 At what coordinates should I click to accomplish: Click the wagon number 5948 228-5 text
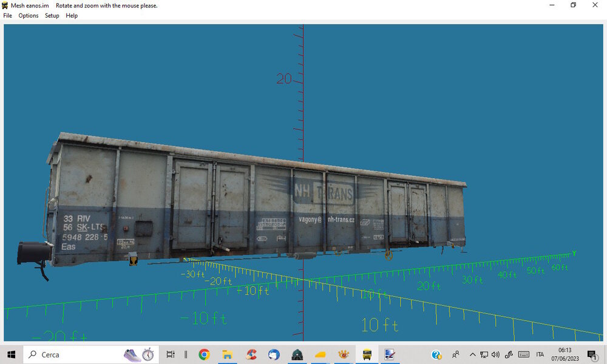pos(85,237)
